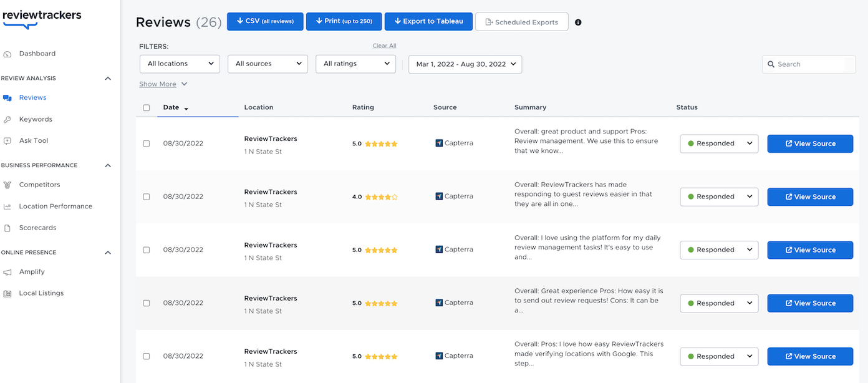The image size is (868, 383).
Task: Click the info icon beside Scheduled Exports
Action: tap(578, 22)
